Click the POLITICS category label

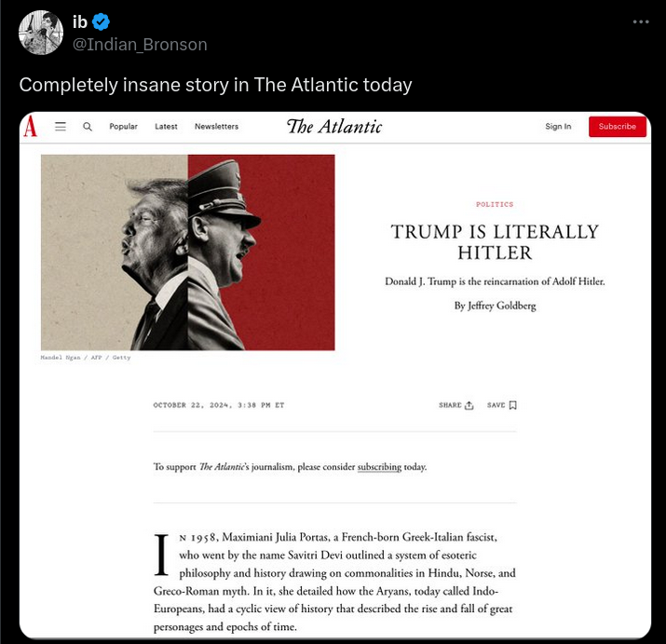point(495,204)
